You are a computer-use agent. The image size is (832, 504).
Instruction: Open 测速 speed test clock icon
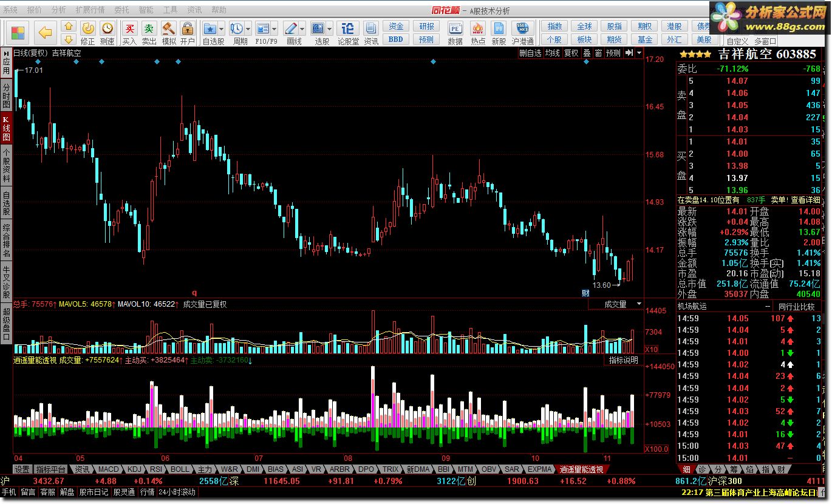click(107, 29)
